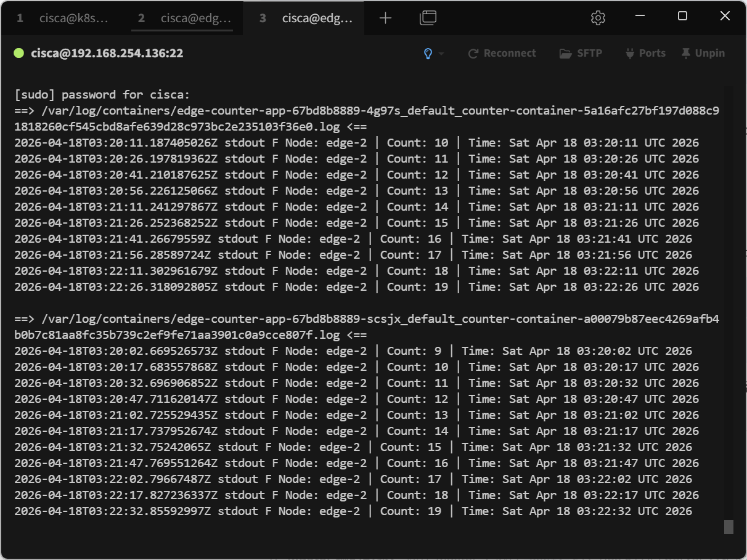Open the tab overview windows icon
Viewport: 747px width, 560px height.
tap(428, 18)
